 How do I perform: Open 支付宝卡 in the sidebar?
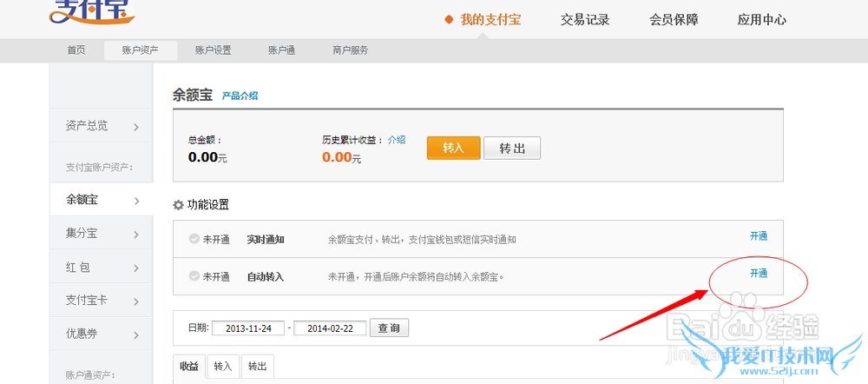[x=101, y=301]
